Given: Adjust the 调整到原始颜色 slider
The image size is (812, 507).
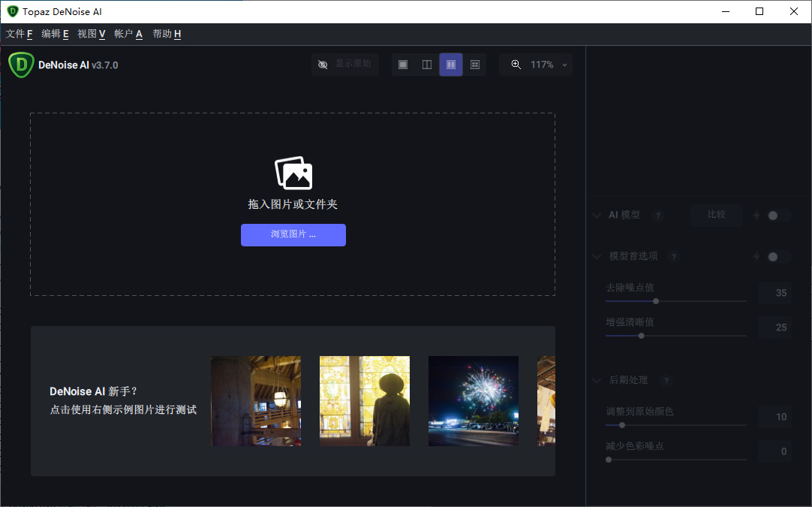Looking at the screenshot, I should (676, 425).
